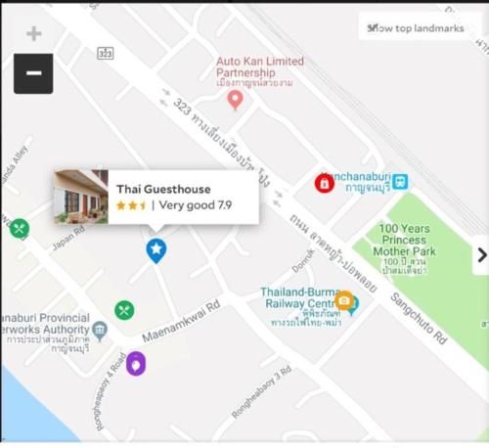Click the Auto Kan Limited Partnership pin
Viewport: 489px width, 448px height.
(x=235, y=100)
